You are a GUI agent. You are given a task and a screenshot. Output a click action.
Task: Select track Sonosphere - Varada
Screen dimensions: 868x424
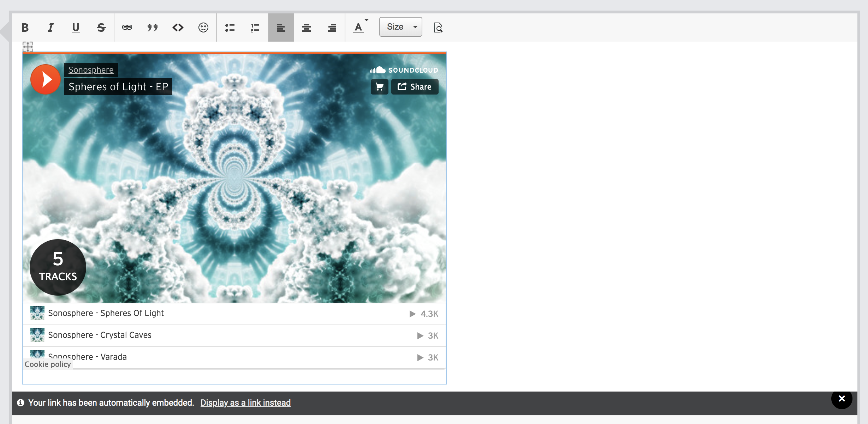[x=234, y=357]
